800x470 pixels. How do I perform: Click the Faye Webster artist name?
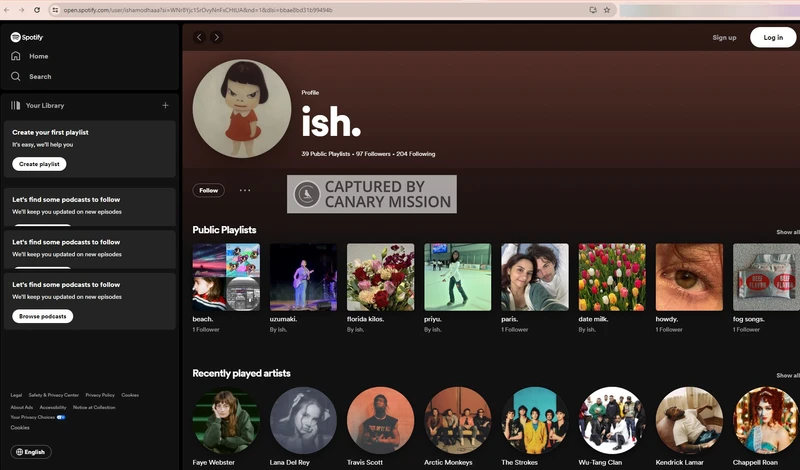[x=213, y=462]
